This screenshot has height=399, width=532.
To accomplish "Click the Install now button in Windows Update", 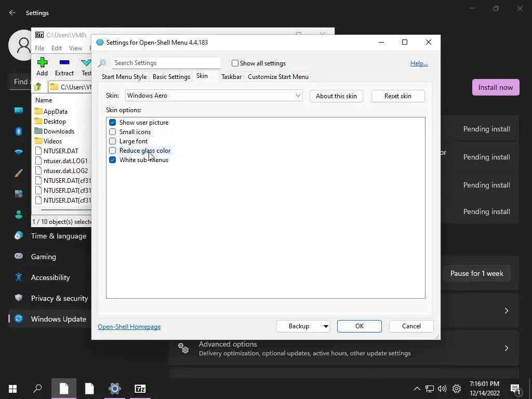I will [x=495, y=87].
